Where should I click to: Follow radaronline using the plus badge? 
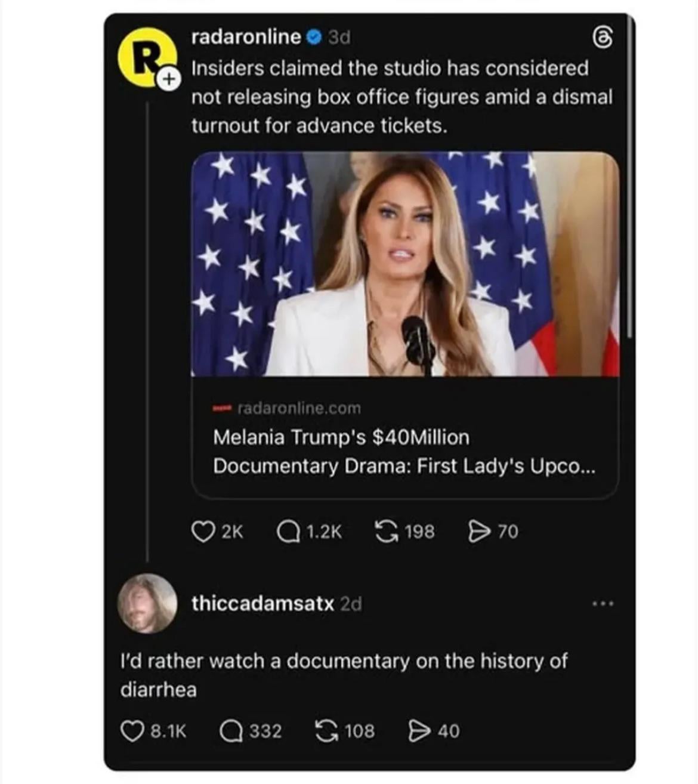pyautogui.click(x=169, y=79)
